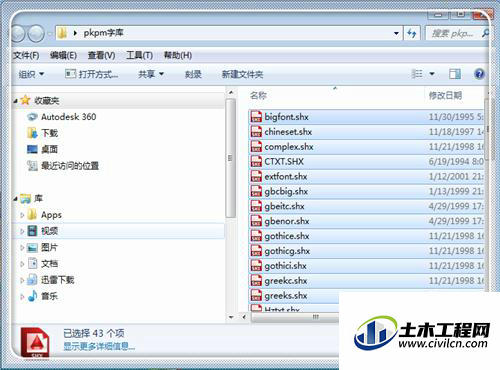Open the view options dropdown arrow
500x370 pixels.
432,74
